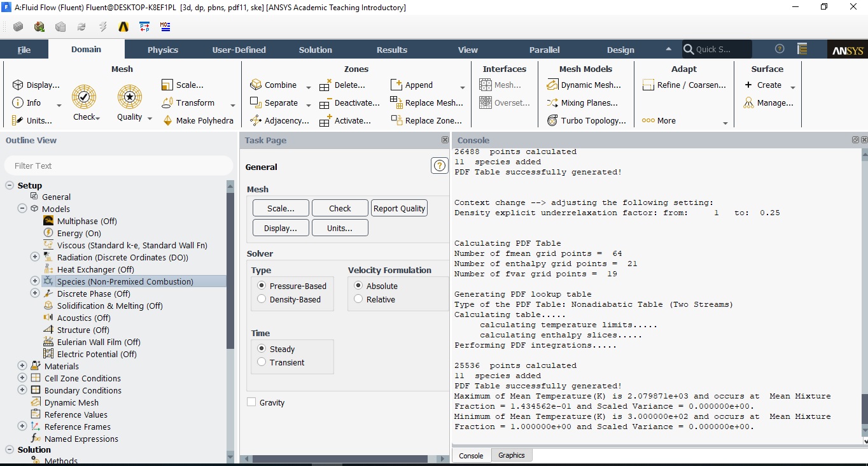
Task: Open Surface Create dropdown arrow
Action: click(x=793, y=87)
